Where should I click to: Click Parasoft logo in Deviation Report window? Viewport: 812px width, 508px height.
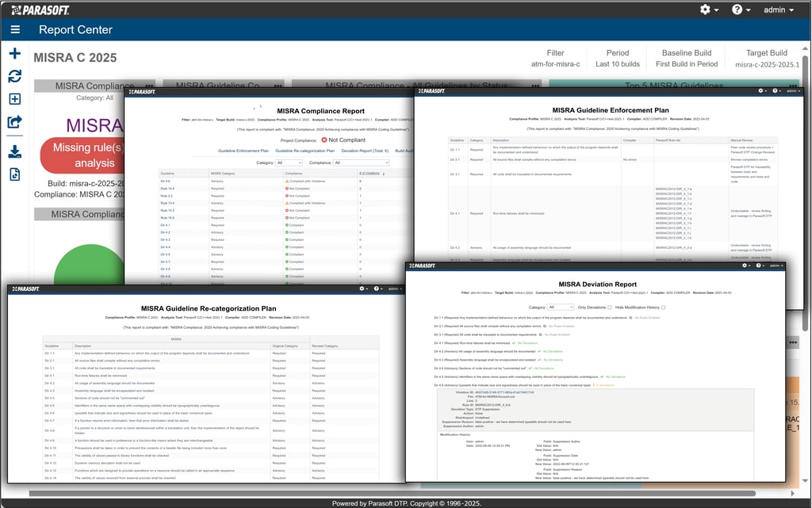click(x=422, y=265)
